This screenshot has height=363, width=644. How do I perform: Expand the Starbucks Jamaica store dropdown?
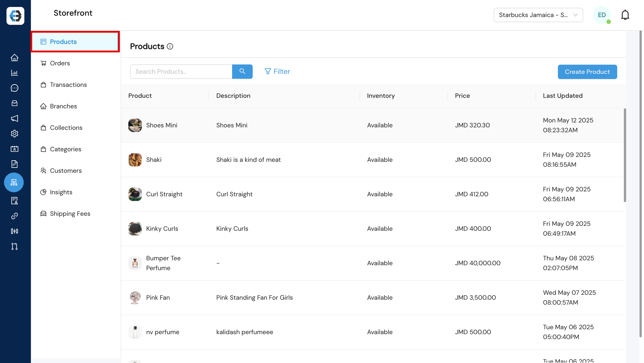click(x=538, y=15)
